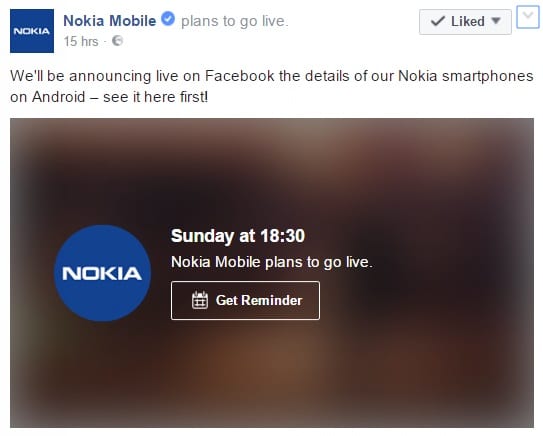543x436 pixels.
Task: Click the NOKIA lettering in the circle logo
Action: 102,274
